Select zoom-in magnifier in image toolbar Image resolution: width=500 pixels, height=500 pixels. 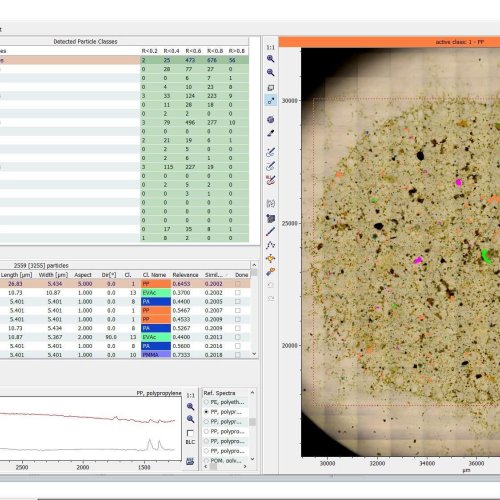click(x=271, y=59)
